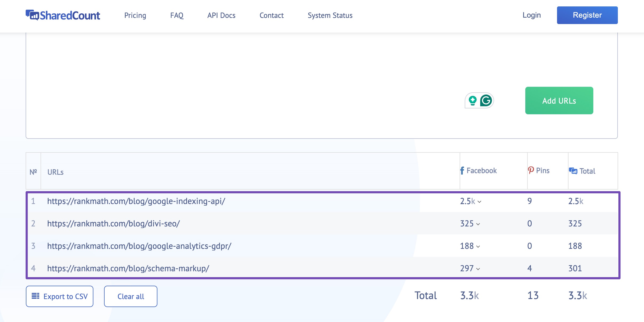Click the overall Pins total 13
Screen dimensions: 644x322
(x=533, y=296)
